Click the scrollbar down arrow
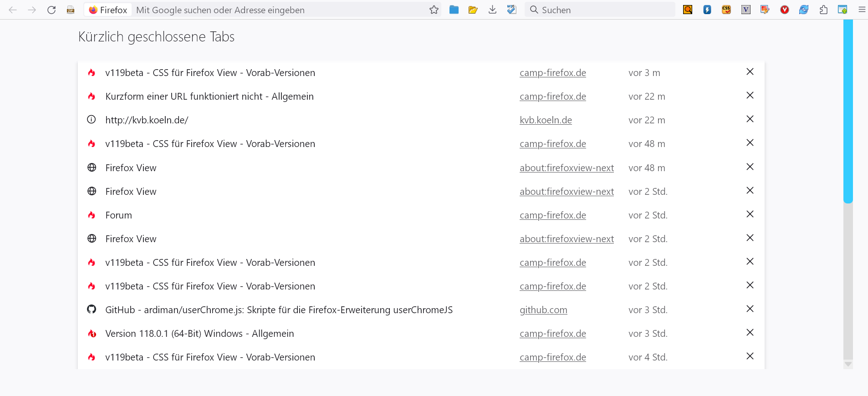 coord(848,364)
